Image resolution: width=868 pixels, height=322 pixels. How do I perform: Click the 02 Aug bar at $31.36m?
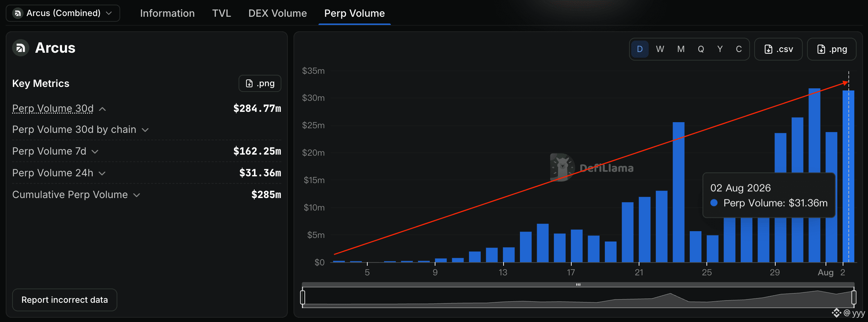pyautogui.click(x=848, y=176)
